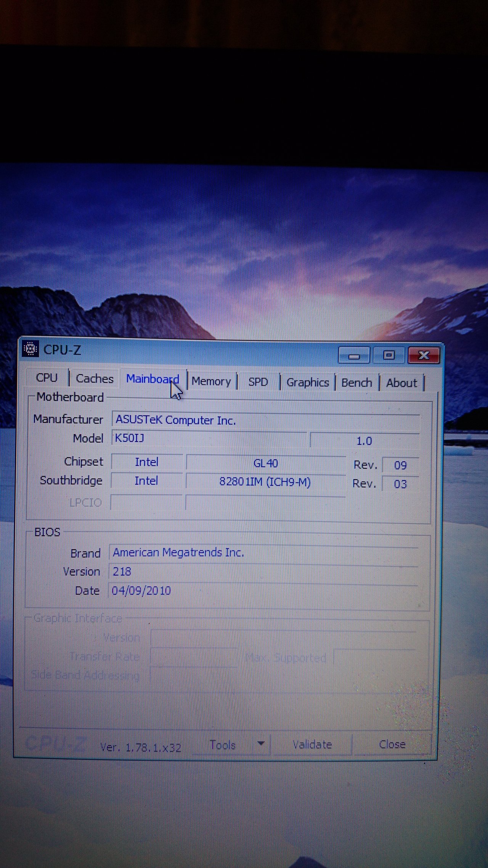The width and height of the screenshot is (488, 868).
Task: Click chipset Rev. value 09
Action: click(x=400, y=465)
